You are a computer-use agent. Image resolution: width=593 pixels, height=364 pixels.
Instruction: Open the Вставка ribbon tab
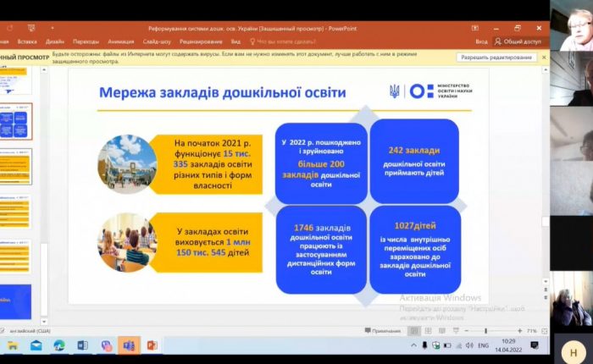pyautogui.click(x=27, y=41)
